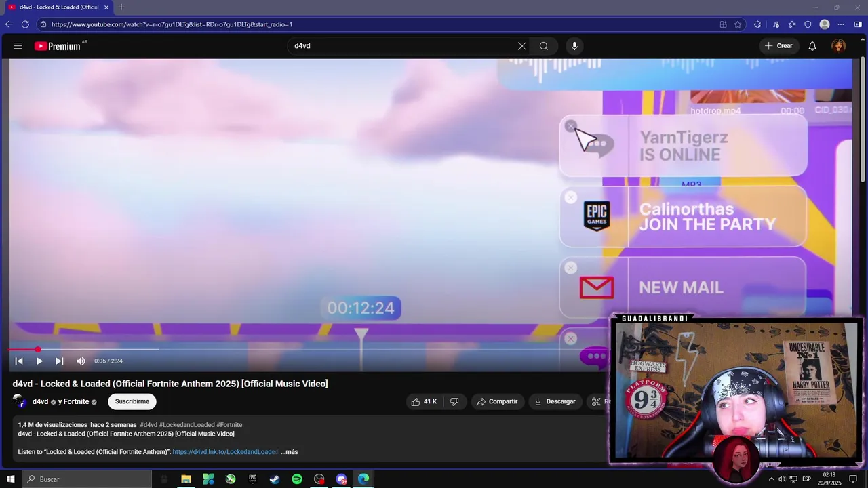View site information lock icon

pyautogui.click(x=43, y=24)
